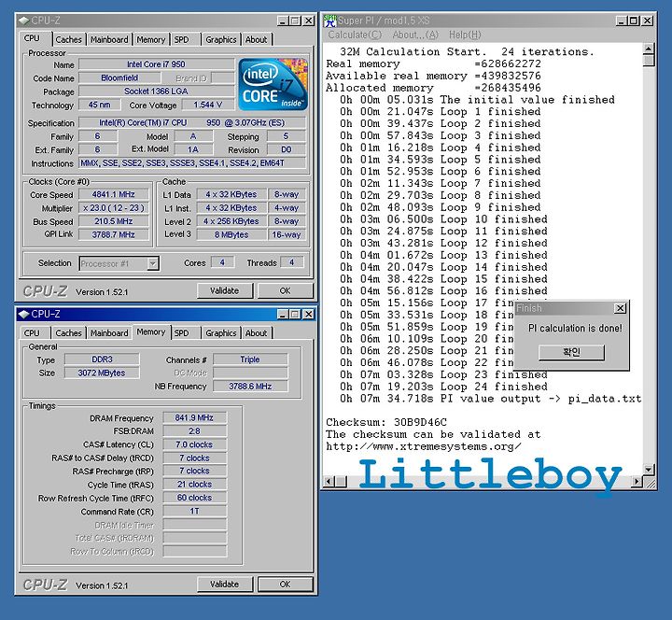
Task: Click the bottom CPU-Z window title icon
Action: click(x=24, y=314)
